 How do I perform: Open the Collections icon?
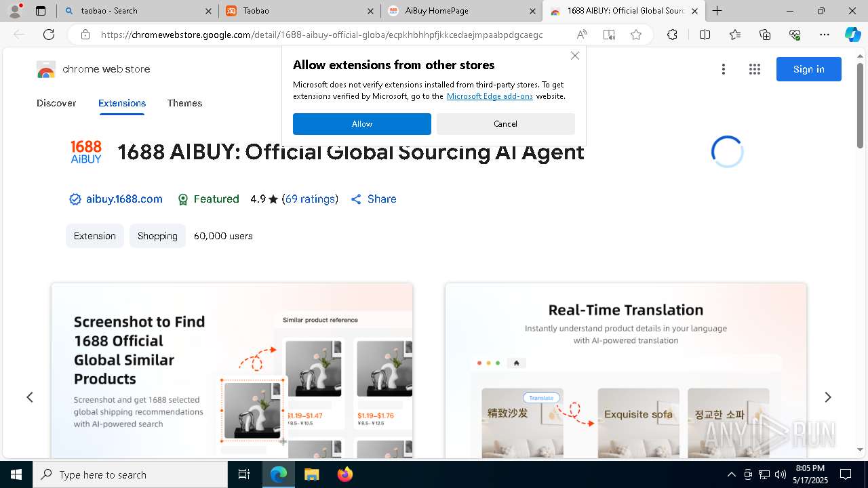pyautogui.click(x=765, y=35)
